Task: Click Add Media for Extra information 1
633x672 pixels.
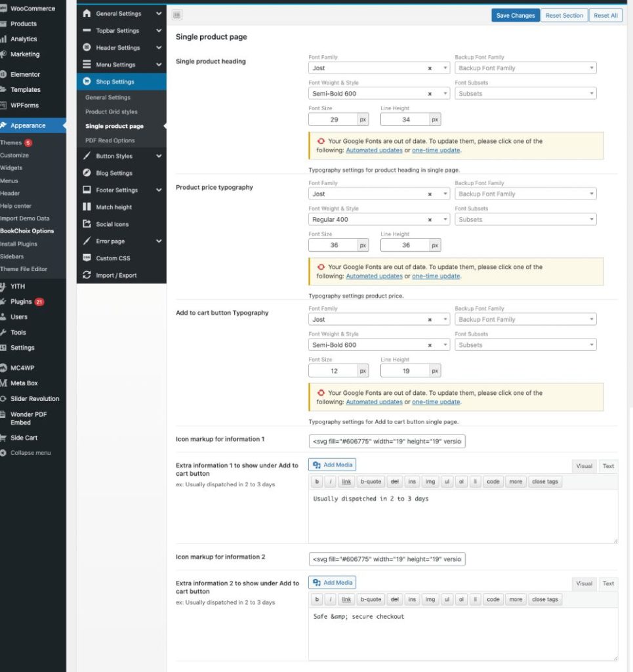Action: point(333,465)
